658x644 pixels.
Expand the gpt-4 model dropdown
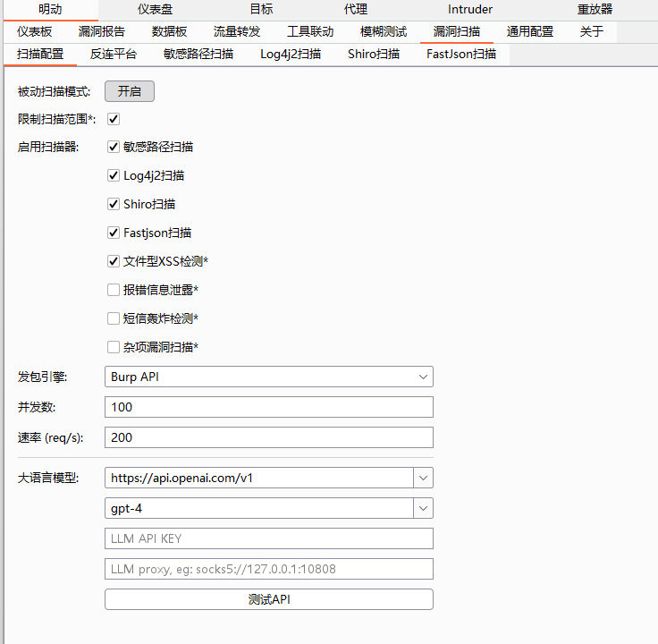pos(423,508)
